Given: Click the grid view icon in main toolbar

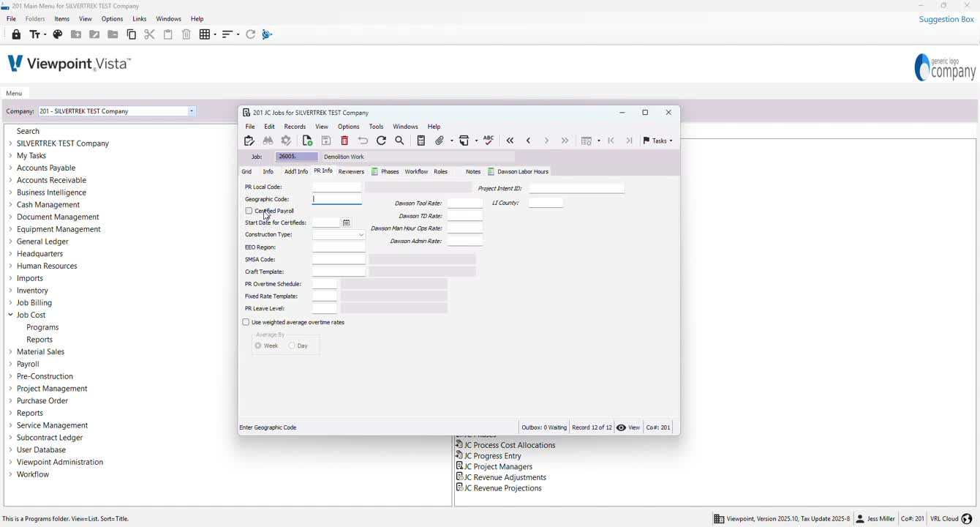Looking at the screenshot, I should [x=205, y=34].
